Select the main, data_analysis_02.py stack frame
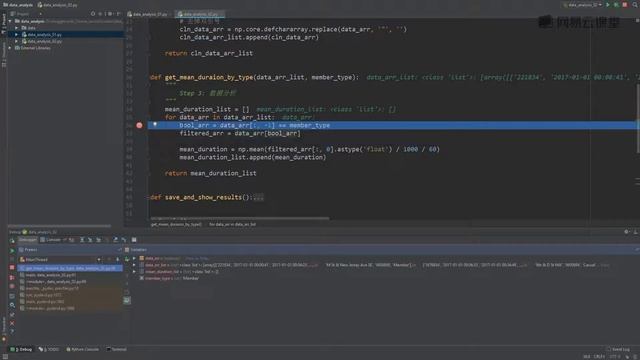Screen dimensions: 640x360 tap(70, 275)
